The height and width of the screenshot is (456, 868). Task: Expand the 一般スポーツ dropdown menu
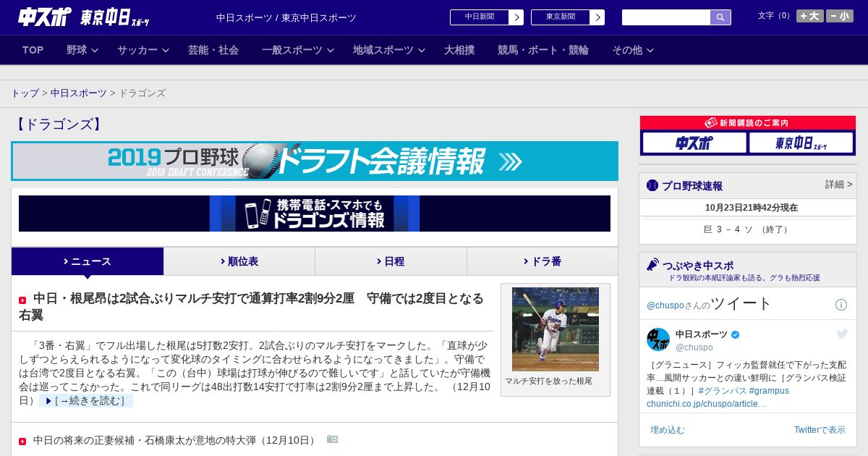[297, 50]
